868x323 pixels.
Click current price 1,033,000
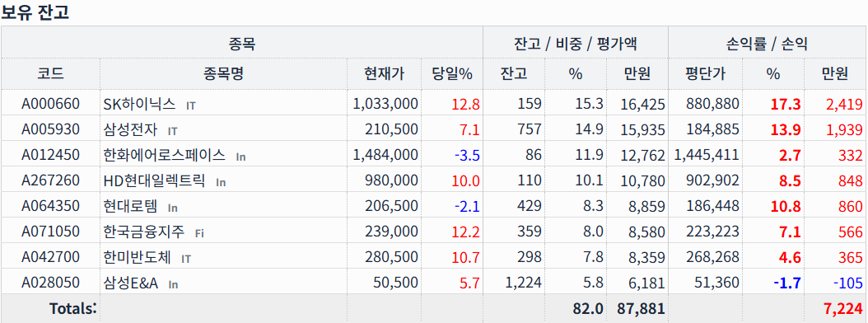(x=385, y=104)
